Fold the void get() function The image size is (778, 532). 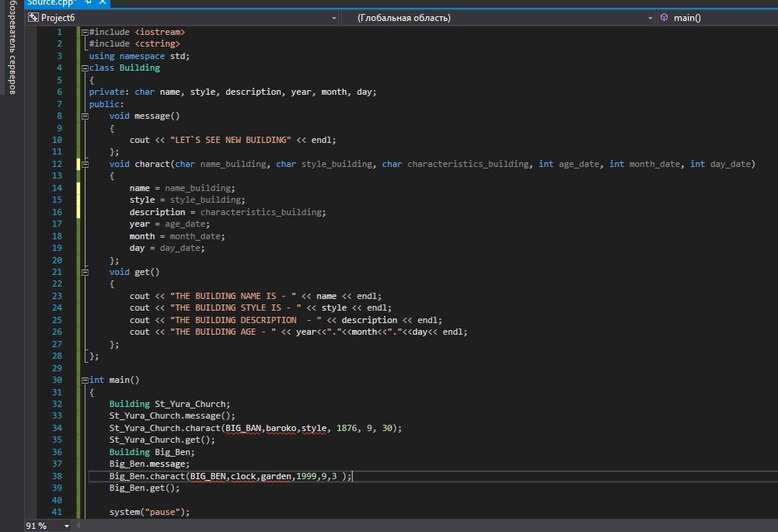point(85,273)
